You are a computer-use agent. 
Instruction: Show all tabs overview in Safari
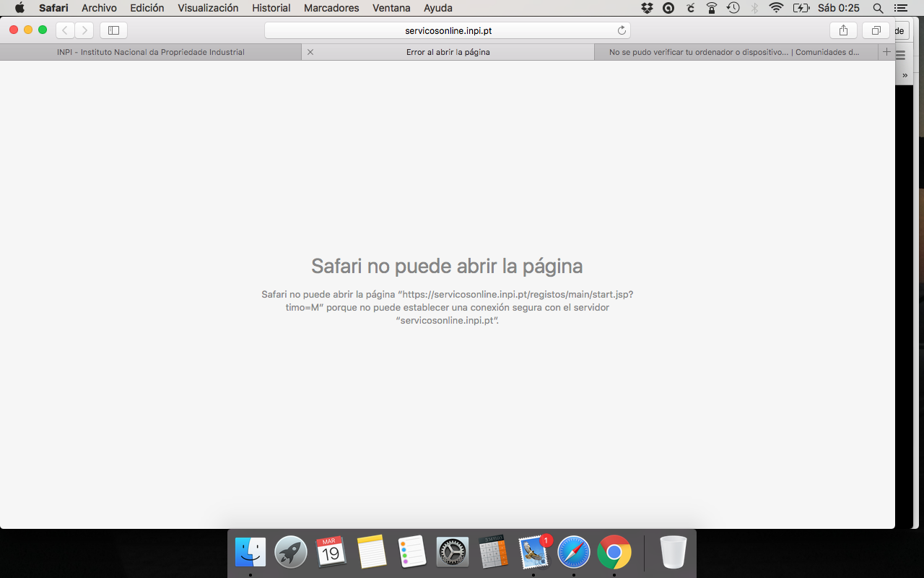876,30
